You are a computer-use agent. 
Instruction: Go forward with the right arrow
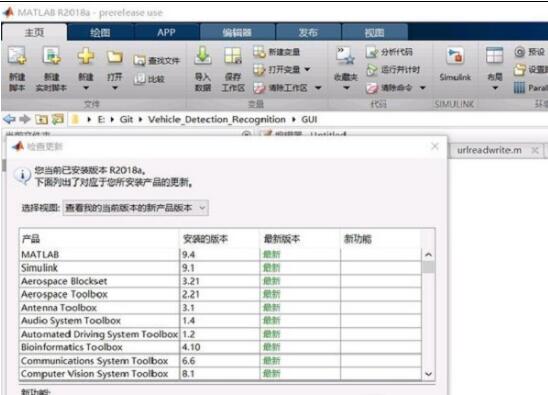point(25,119)
